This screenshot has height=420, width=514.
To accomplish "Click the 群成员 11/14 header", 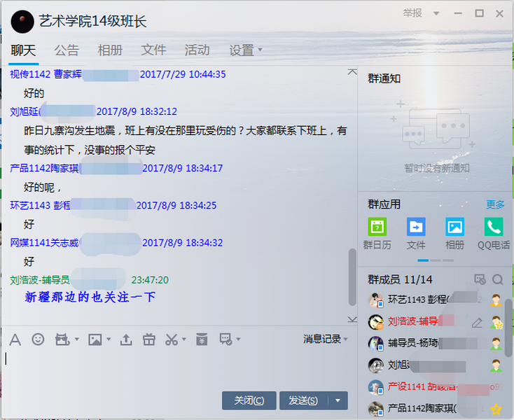I will point(400,280).
